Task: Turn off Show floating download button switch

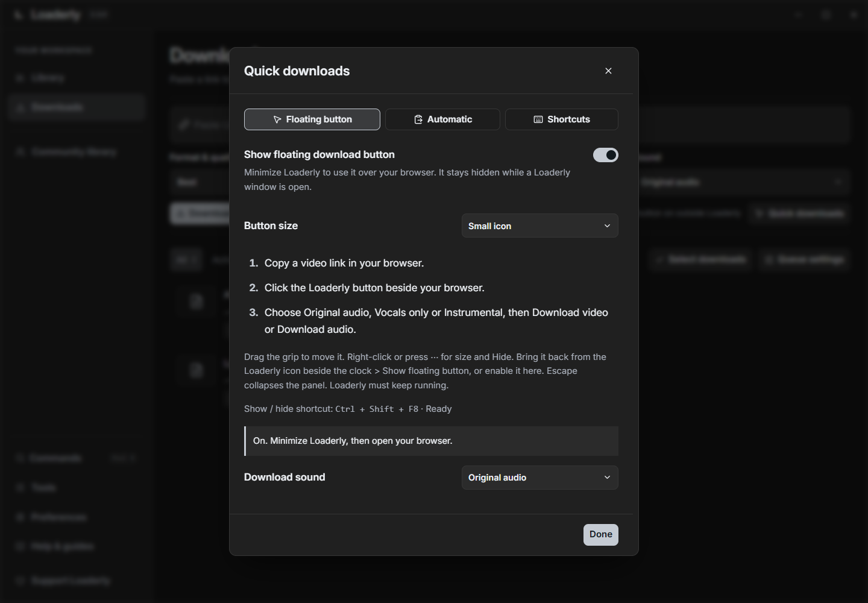Action: coord(606,155)
